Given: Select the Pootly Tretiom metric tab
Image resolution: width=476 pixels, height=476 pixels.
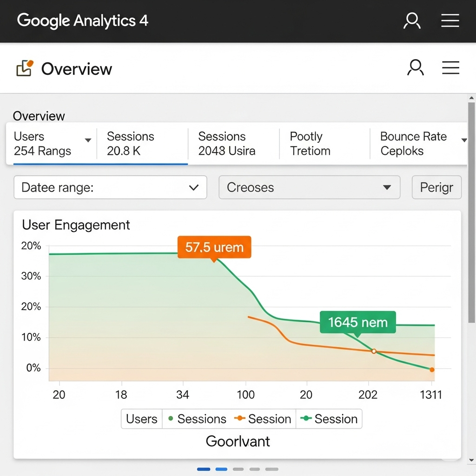Looking at the screenshot, I should [x=324, y=144].
